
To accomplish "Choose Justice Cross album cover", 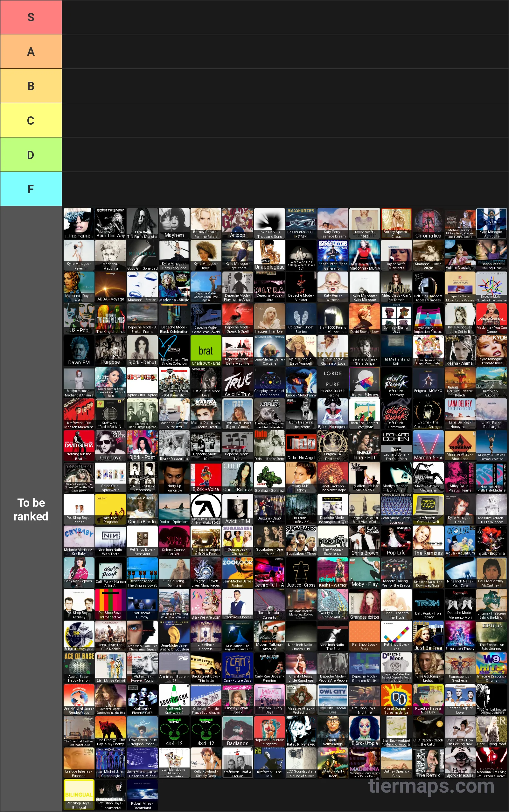I will [x=301, y=573].
